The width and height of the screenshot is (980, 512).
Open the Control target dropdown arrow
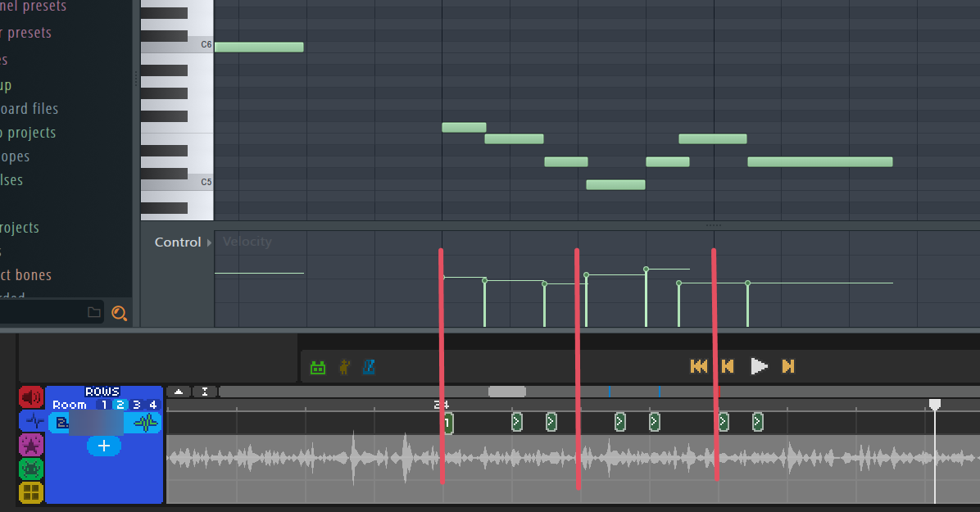210,242
